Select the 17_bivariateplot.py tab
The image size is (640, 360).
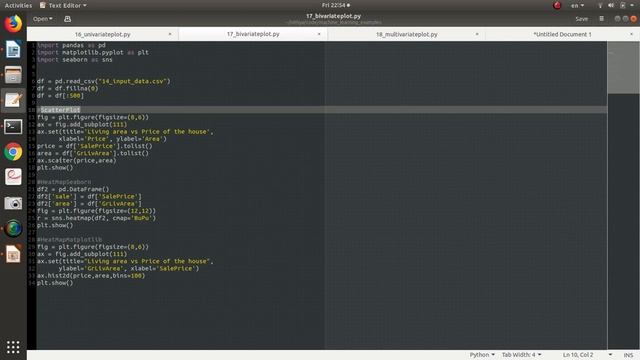click(x=253, y=34)
